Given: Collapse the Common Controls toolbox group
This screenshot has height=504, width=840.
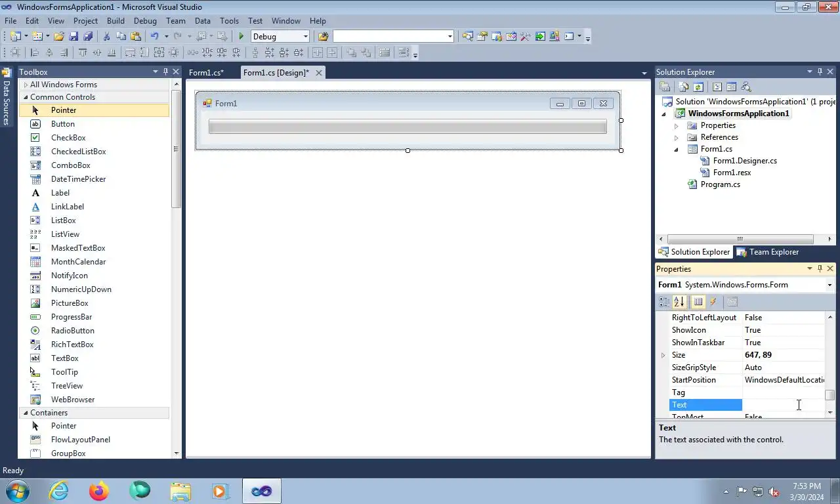Looking at the screenshot, I should point(26,97).
